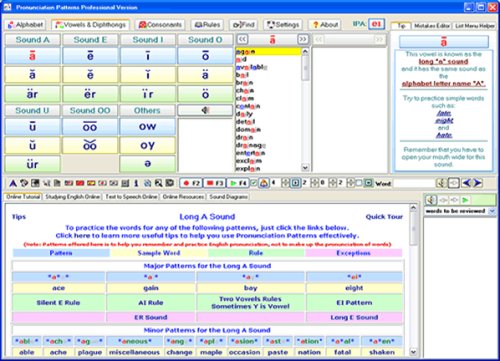This screenshot has height=361, width=500.
Task: Click the oy sound button
Action: [147, 145]
